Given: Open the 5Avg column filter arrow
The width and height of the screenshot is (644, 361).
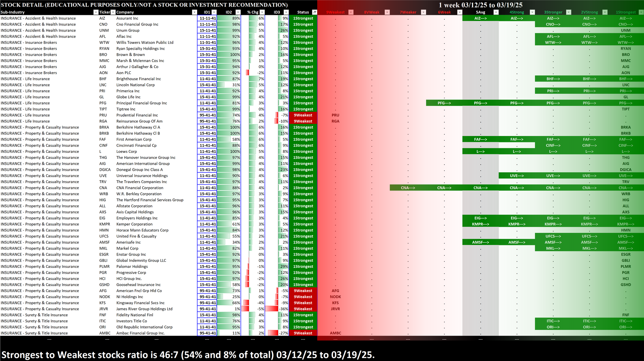Looking at the screenshot, I should point(496,12).
